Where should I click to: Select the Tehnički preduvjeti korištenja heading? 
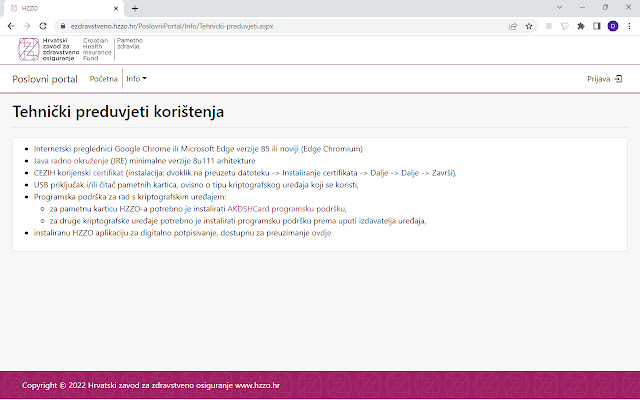pos(118,111)
